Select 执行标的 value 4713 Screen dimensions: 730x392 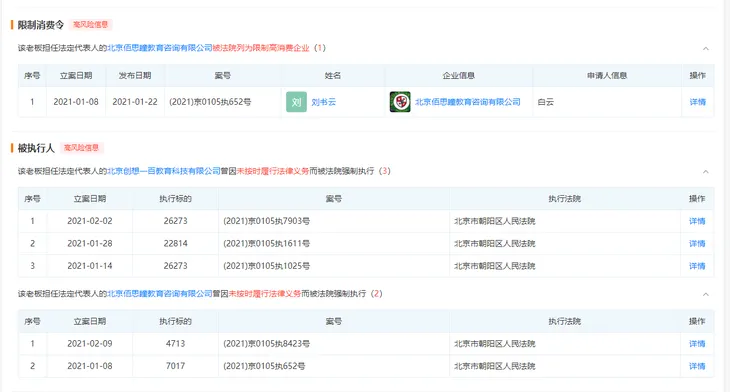[176, 344]
